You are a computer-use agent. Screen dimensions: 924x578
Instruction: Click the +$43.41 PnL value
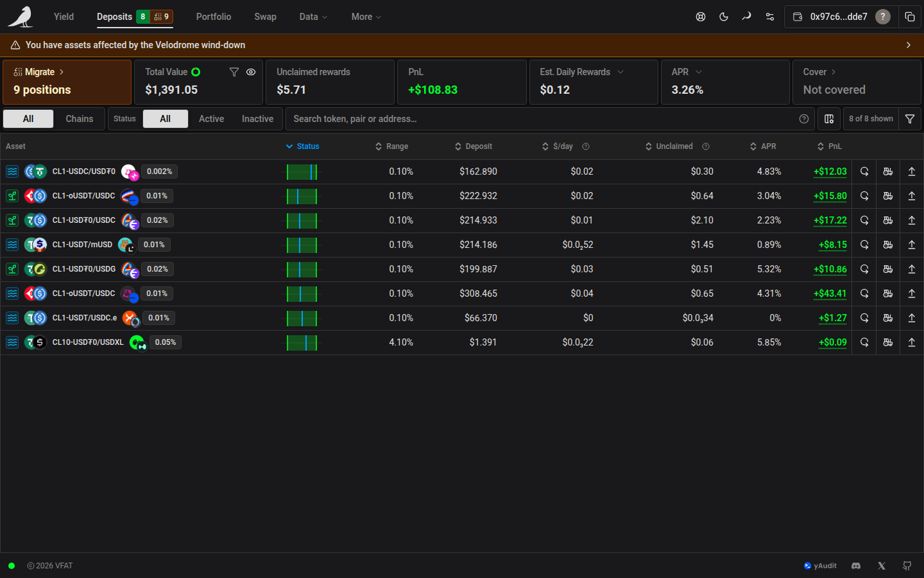click(x=830, y=293)
